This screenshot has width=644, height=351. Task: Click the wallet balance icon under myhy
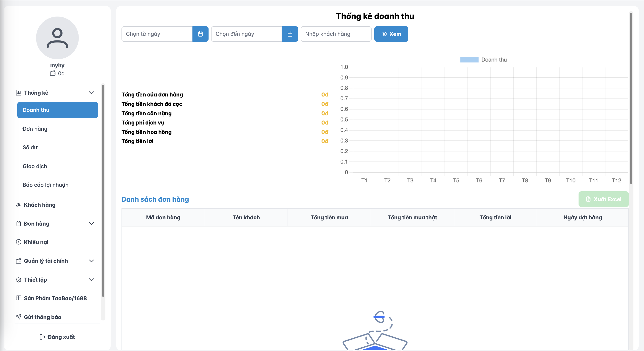[x=53, y=73]
